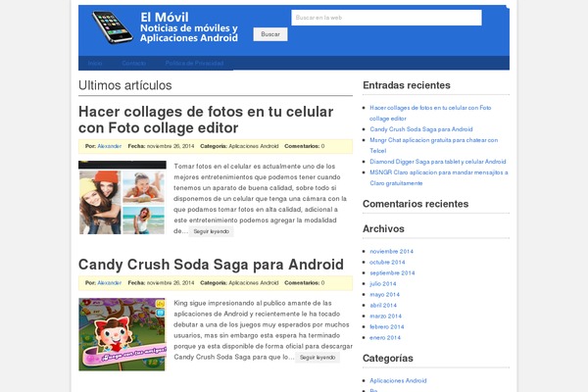Screen dimensions: 588x392
Task: Open recent entry 'Msngr Chat aplicacion gratuita'
Action: [433, 145]
